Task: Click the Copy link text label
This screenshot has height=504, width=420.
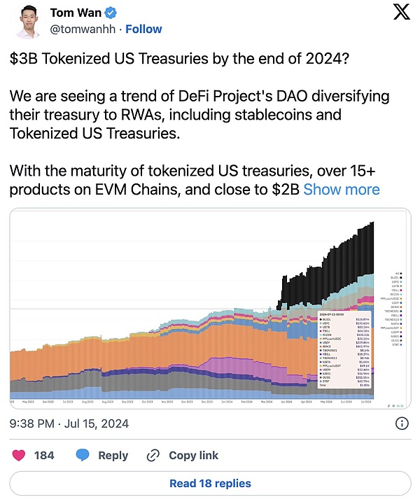Action: pos(194,456)
